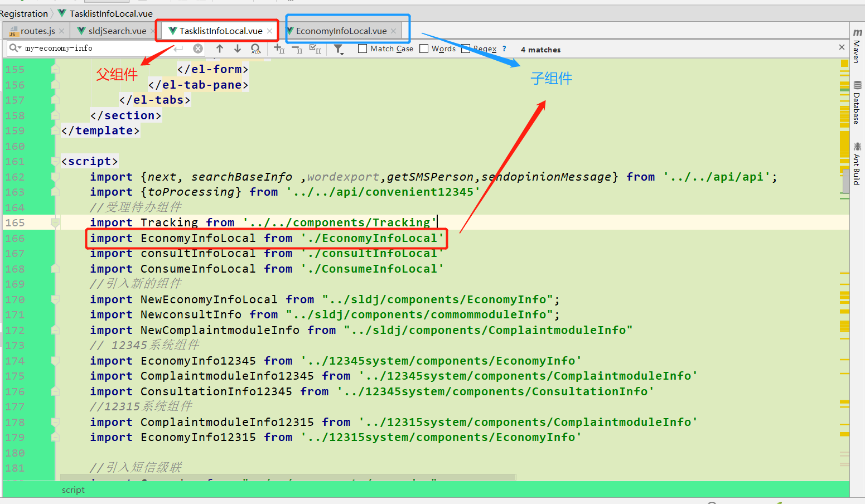Add selection for next occurrence
The height and width of the screenshot is (504, 865).
[279, 49]
